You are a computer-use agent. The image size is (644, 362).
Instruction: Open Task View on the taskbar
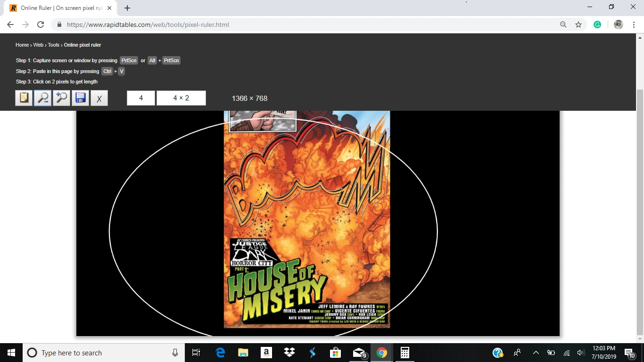pos(197,353)
